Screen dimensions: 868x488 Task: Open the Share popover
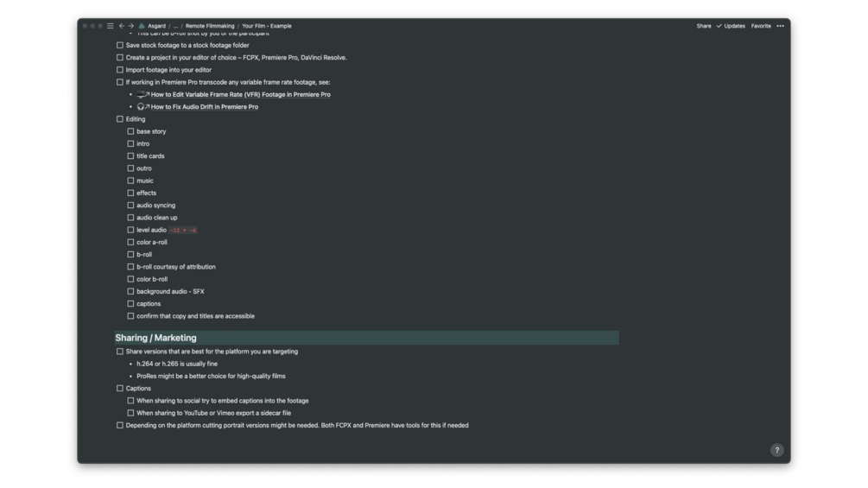click(x=704, y=26)
